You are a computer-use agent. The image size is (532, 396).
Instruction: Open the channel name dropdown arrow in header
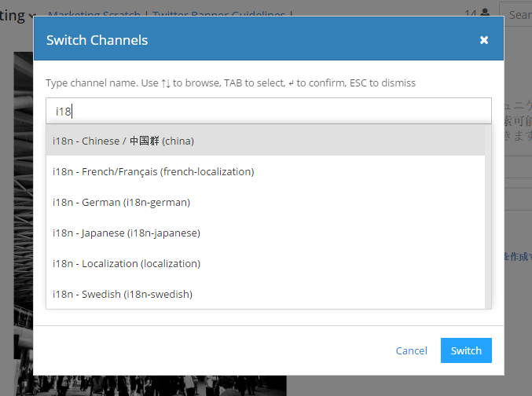click(31, 16)
